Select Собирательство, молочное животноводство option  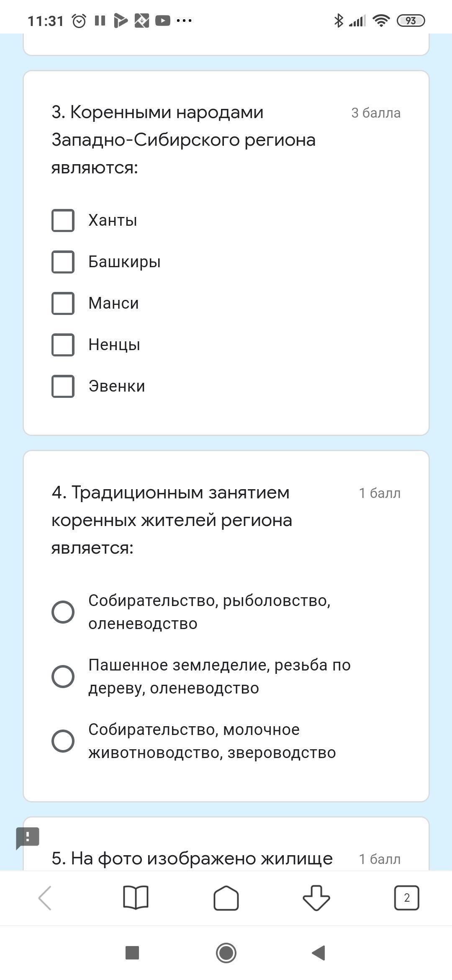(63, 741)
